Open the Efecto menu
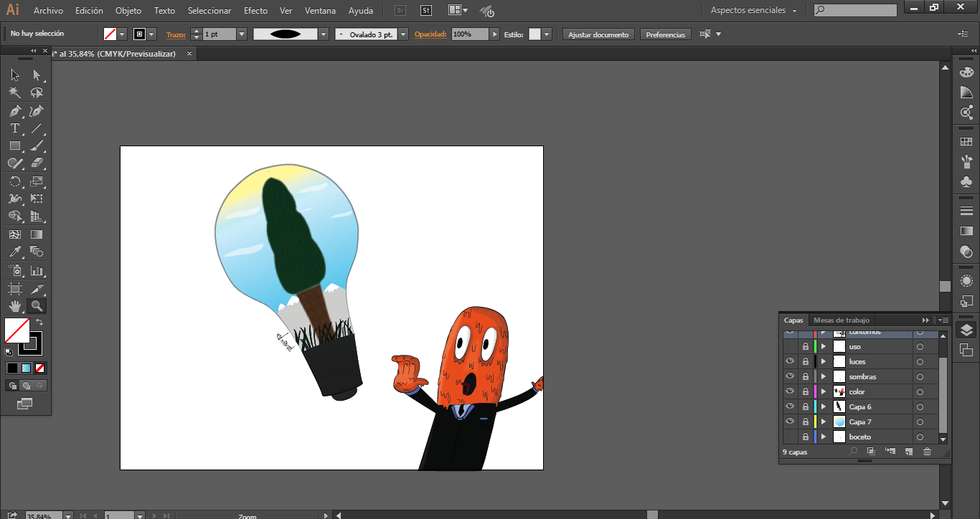The height and width of the screenshot is (519, 980). 255,11
